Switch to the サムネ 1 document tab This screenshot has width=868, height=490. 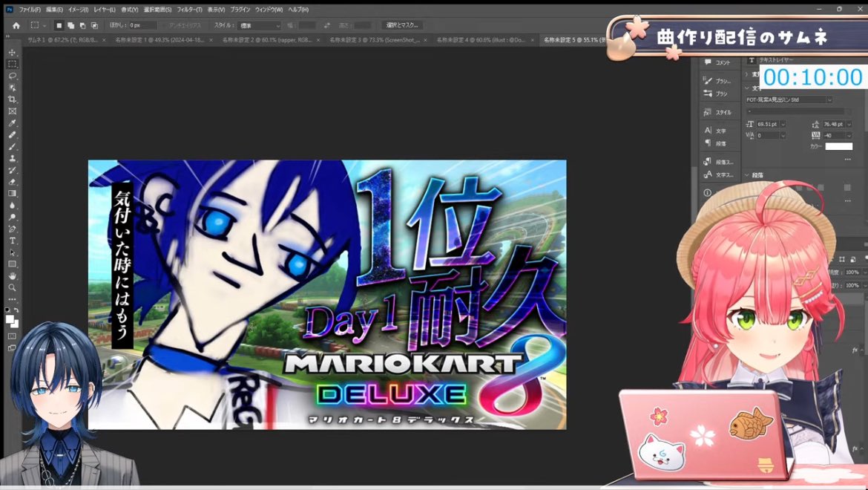point(62,40)
